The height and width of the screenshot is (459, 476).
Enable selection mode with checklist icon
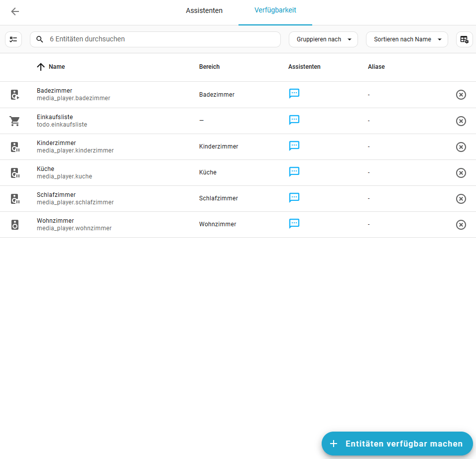(x=13, y=39)
